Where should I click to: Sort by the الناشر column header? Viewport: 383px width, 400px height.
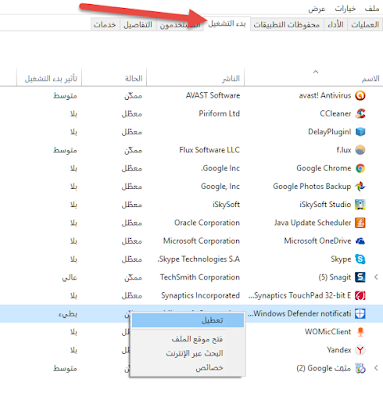click(231, 79)
